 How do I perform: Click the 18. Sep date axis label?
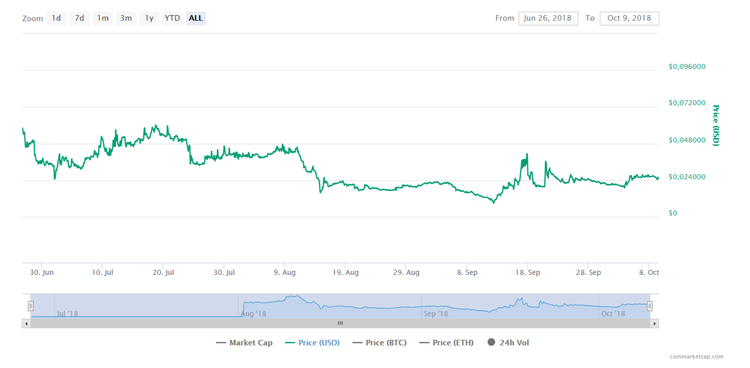528,273
